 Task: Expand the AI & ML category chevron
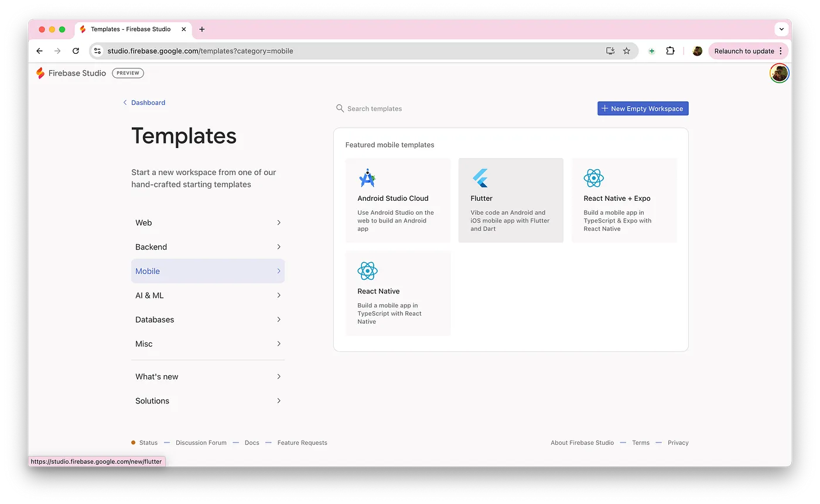(x=279, y=296)
